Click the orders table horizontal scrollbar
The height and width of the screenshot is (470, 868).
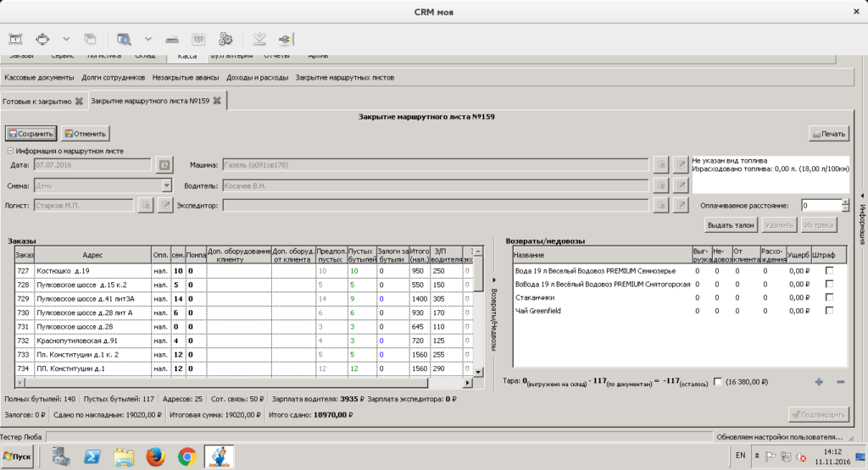[x=225, y=383]
